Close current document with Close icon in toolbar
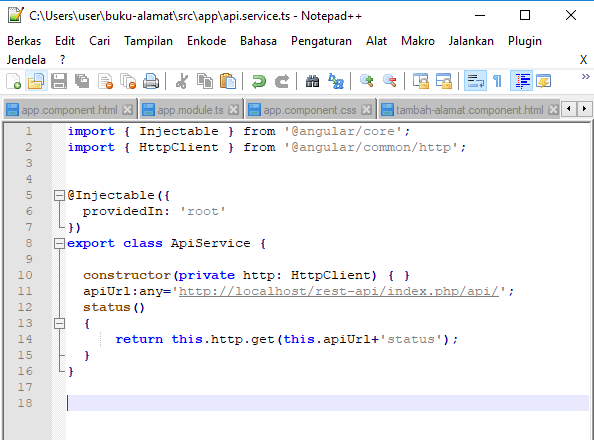 point(105,81)
